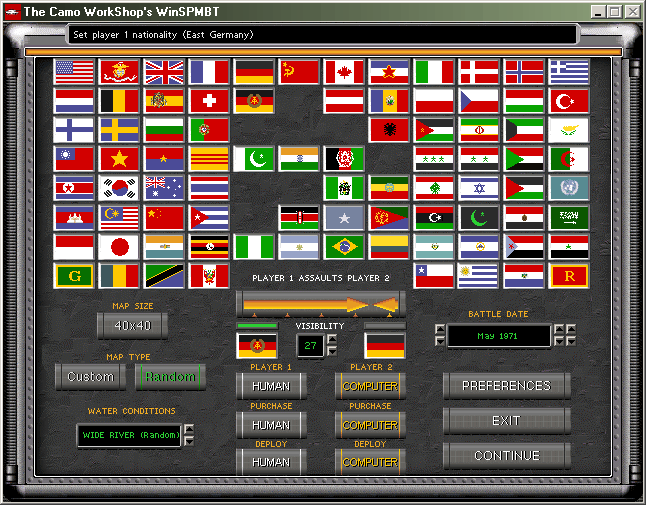The height and width of the screenshot is (505, 646).
Task: Toggle Player 2 control COMPUTER button
Action: pyautogui.click(x=370, y=386)
